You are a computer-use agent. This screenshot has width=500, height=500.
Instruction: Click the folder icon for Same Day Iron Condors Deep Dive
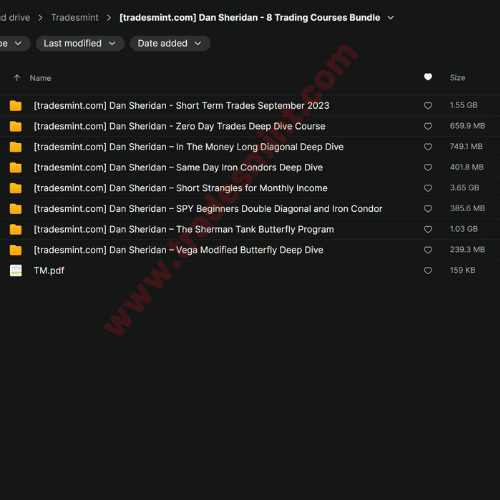16,168
